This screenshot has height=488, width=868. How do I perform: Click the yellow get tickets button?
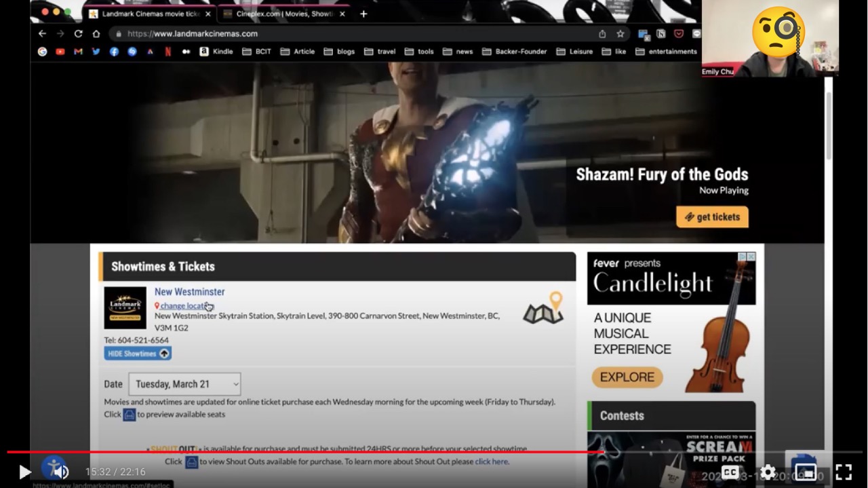(x=712, y=217)
